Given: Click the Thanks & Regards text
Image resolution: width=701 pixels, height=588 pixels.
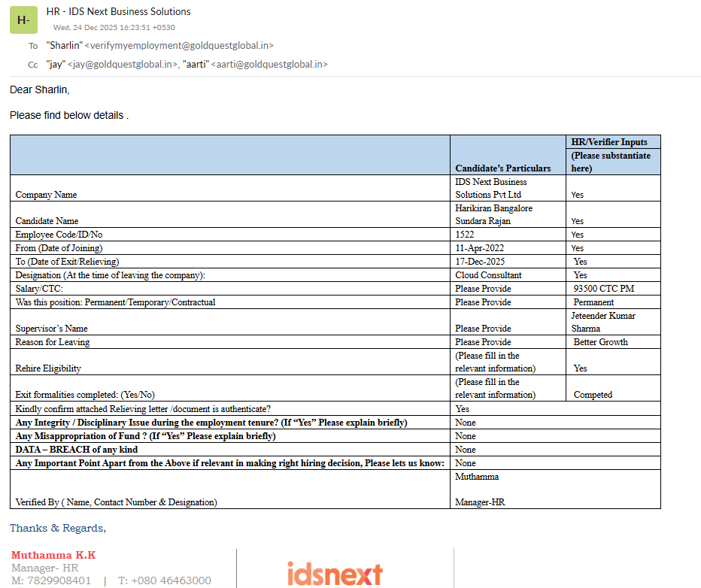Looking at the screenshot, I should pos(58,528).
